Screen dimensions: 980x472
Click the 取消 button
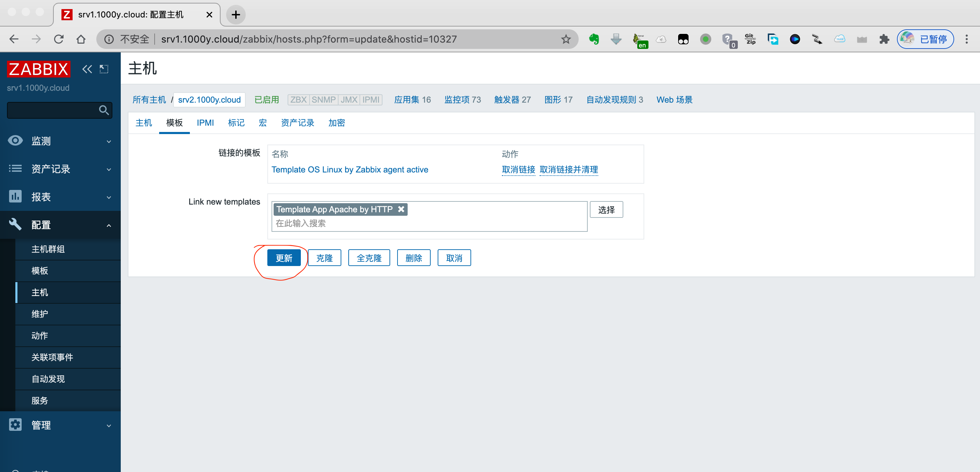(454, 258)
